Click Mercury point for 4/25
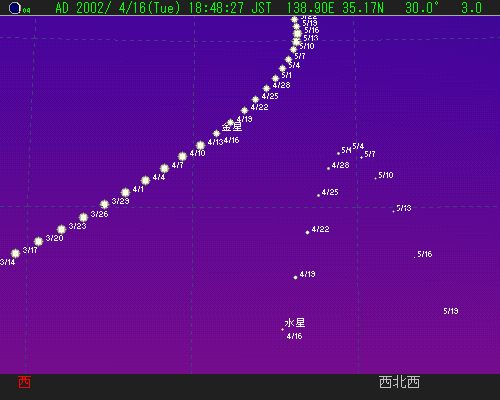This screenshot has width=500, height=400. pos(318,195)
